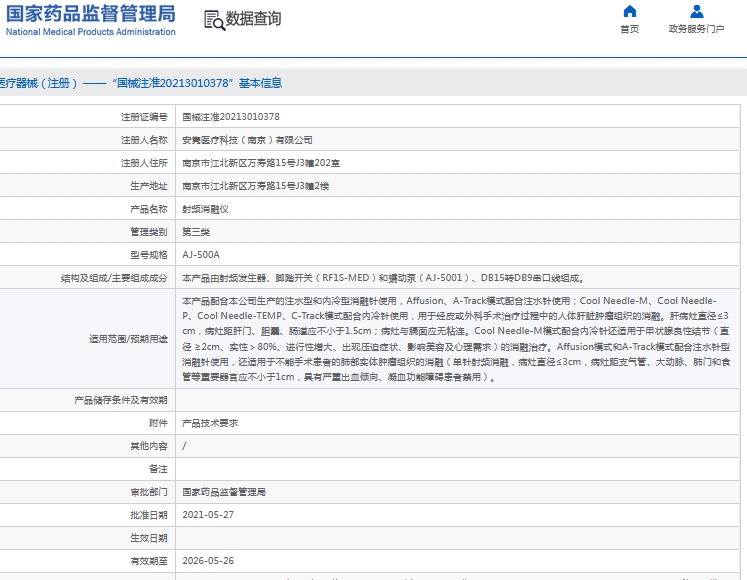
Task: Select the 其他内容 label
Action: [149, 446]
